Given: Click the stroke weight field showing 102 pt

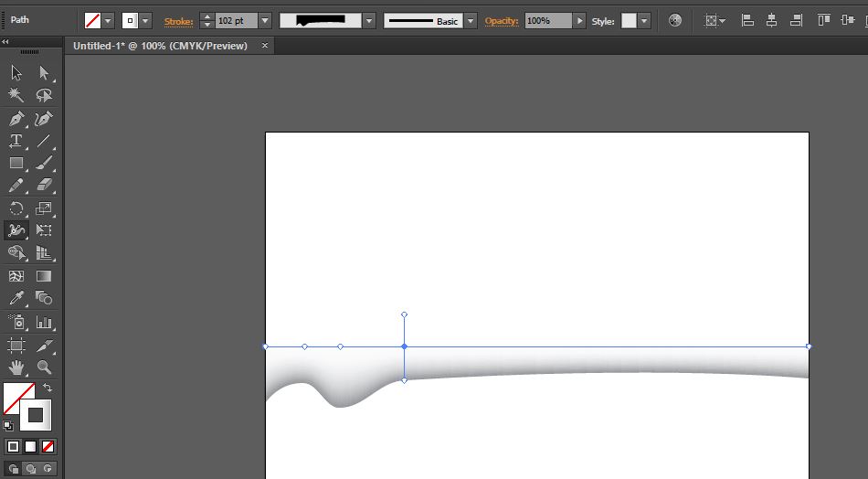Looking at the screenshot, I should click(x=237, y=21).
